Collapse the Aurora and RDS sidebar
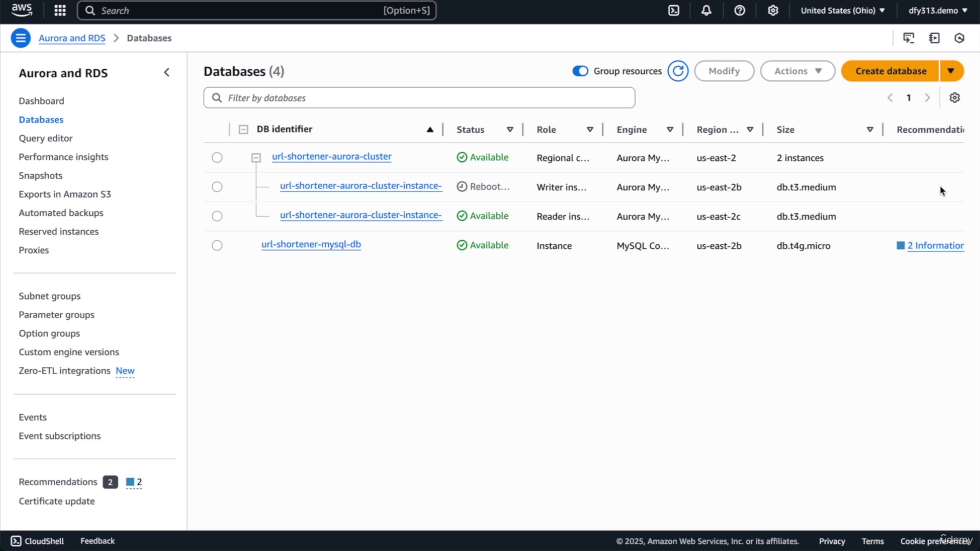This screenshot has height=551, width=980. click(166, 72)
